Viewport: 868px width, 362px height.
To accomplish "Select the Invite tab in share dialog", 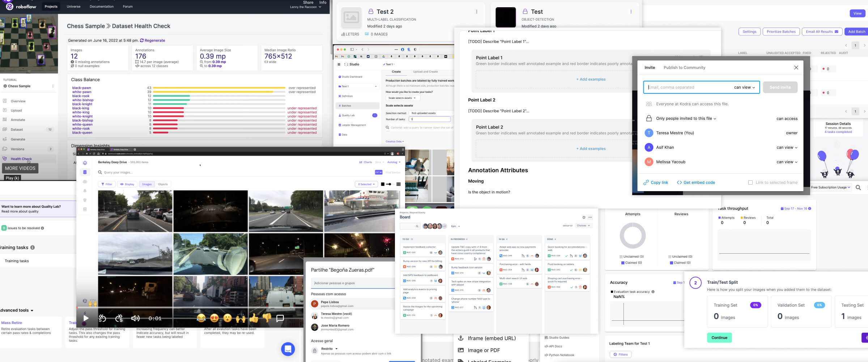I will click(x=650, y=68).
